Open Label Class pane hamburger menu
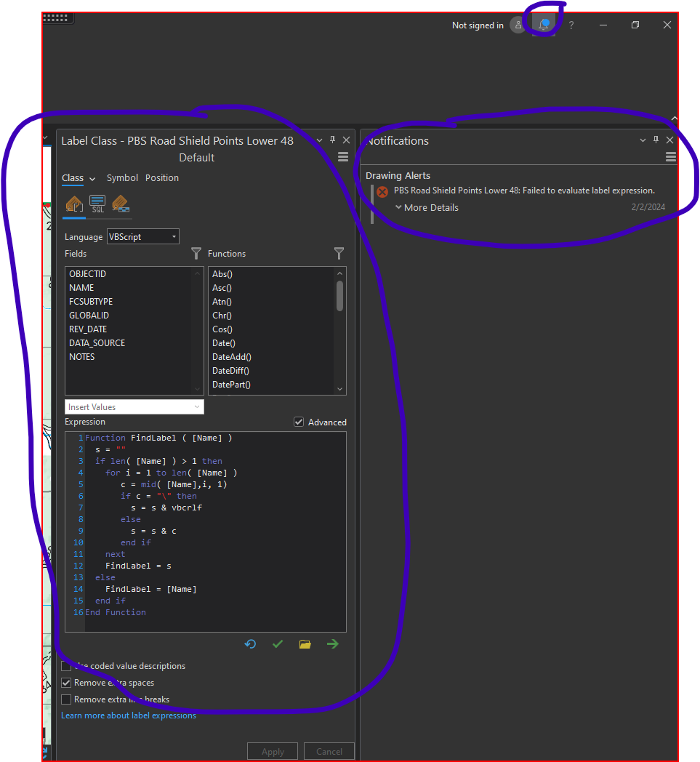The image size is (700, 762). pos(343,157)
